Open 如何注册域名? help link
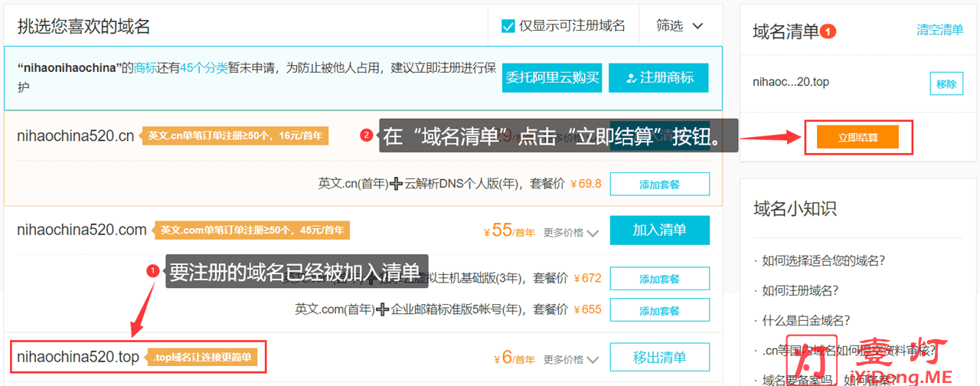The height and width of the screenshot is (386, 980). point(799,290)
